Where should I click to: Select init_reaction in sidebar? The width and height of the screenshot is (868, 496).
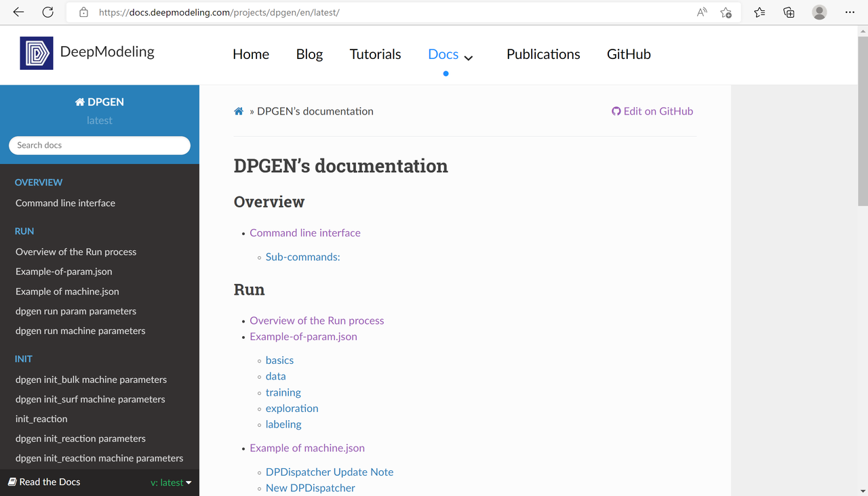pyautogui.click(x=41, y=419)
